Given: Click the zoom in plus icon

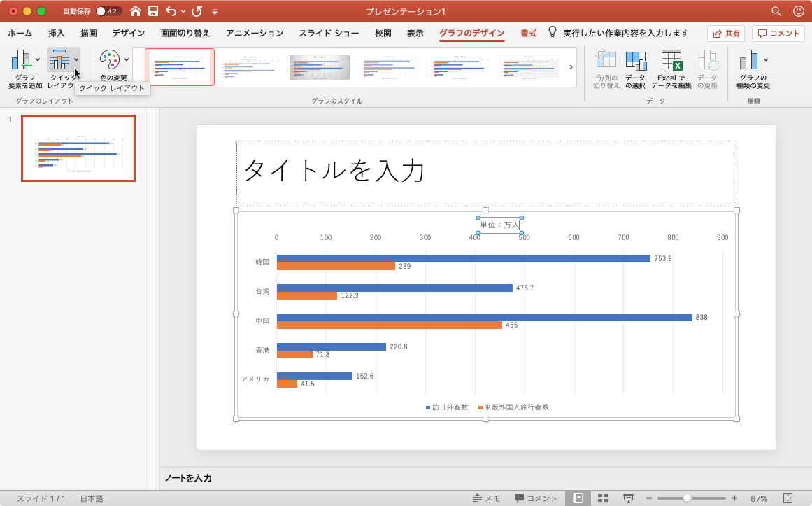Looking at the screenshot, I should pyautogui.click(x=734, y=498).
